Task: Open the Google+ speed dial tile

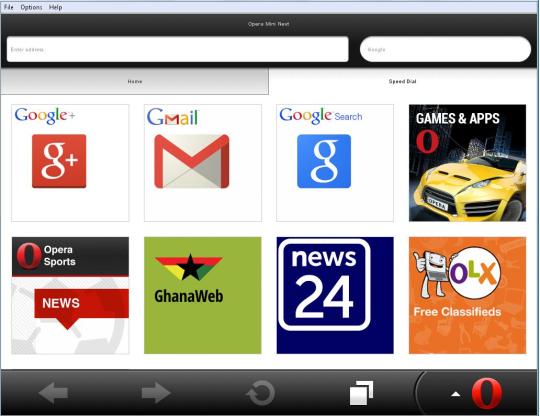Action: (x=70, y=163)
